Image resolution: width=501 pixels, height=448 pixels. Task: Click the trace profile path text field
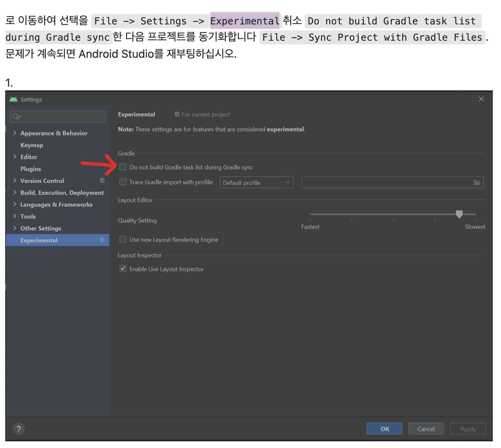point(392,183)
